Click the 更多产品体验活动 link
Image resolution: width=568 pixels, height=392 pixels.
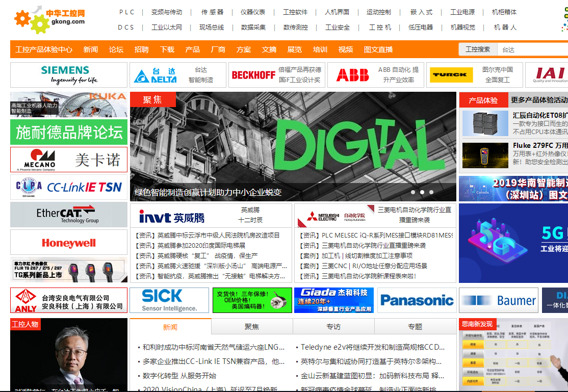coord(539,99)
